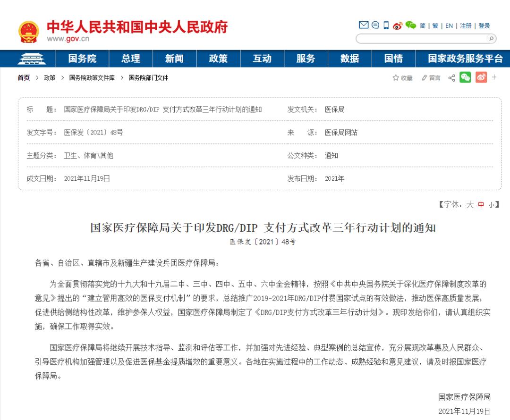Screen dimensions: 510x420
Task: Click the share network icon
Action: [451, 77]
